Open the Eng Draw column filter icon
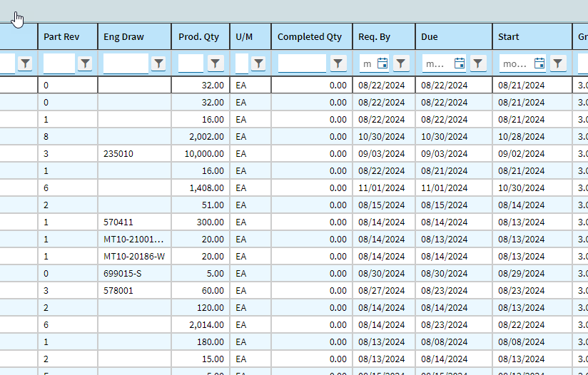 [158, 63]
